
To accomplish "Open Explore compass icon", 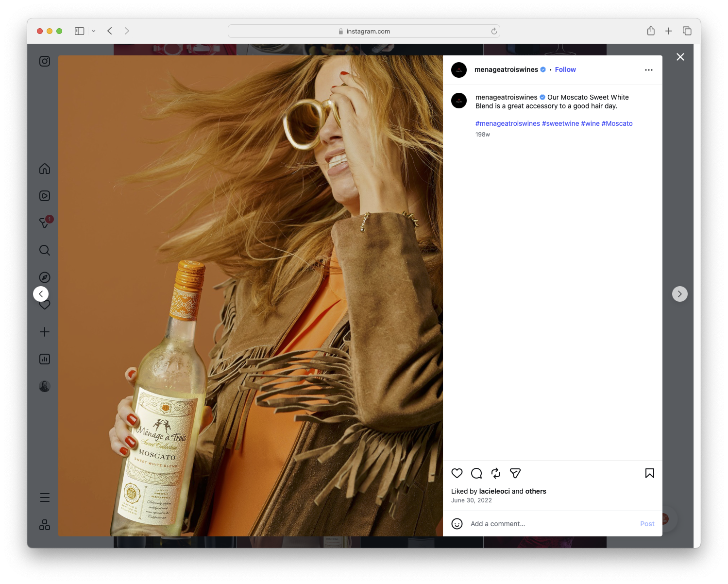I will click(45, 277).
